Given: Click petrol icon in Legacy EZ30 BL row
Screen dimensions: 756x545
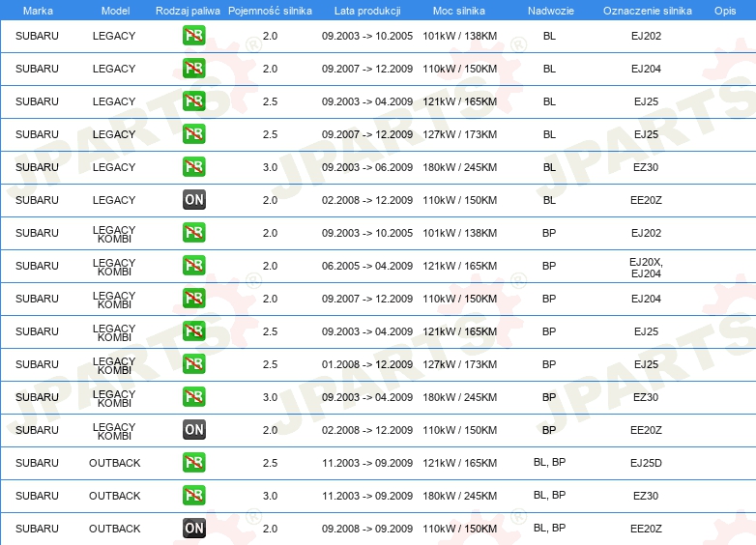Looking at the screenshot, I should tap(193, 167).
